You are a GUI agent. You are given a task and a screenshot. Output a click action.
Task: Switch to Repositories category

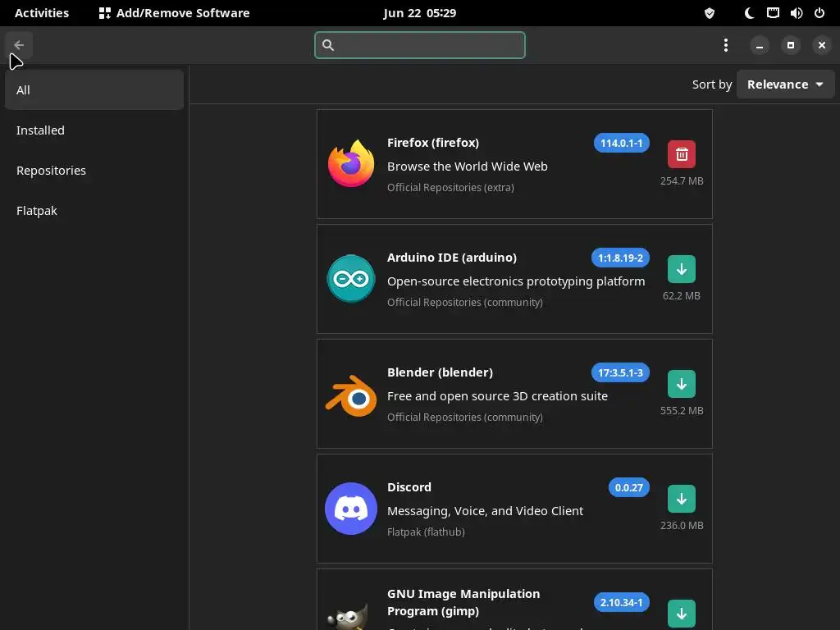click(94, 171)
